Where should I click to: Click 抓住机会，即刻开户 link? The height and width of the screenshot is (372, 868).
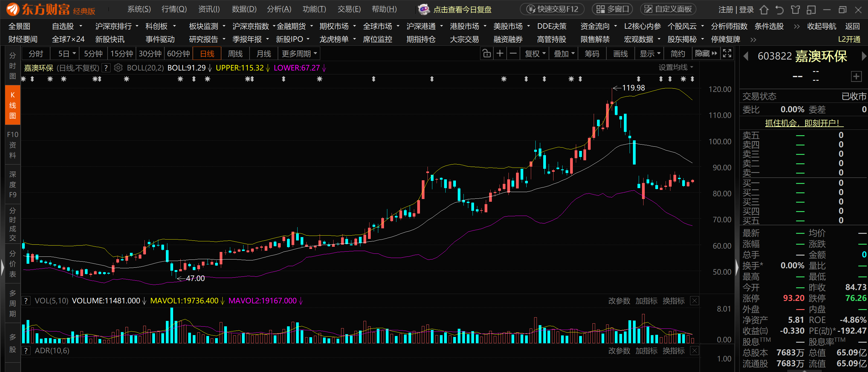(x=804, y=123)
